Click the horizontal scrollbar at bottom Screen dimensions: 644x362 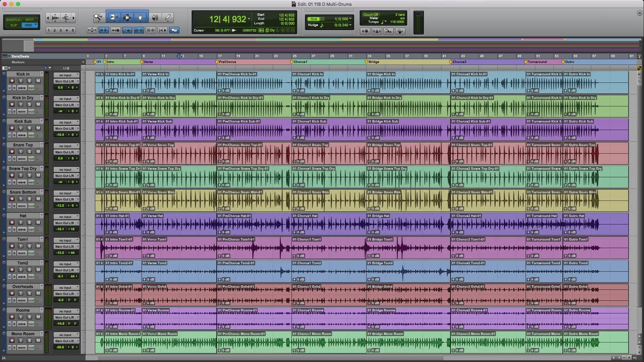click(x=270, y=358)
